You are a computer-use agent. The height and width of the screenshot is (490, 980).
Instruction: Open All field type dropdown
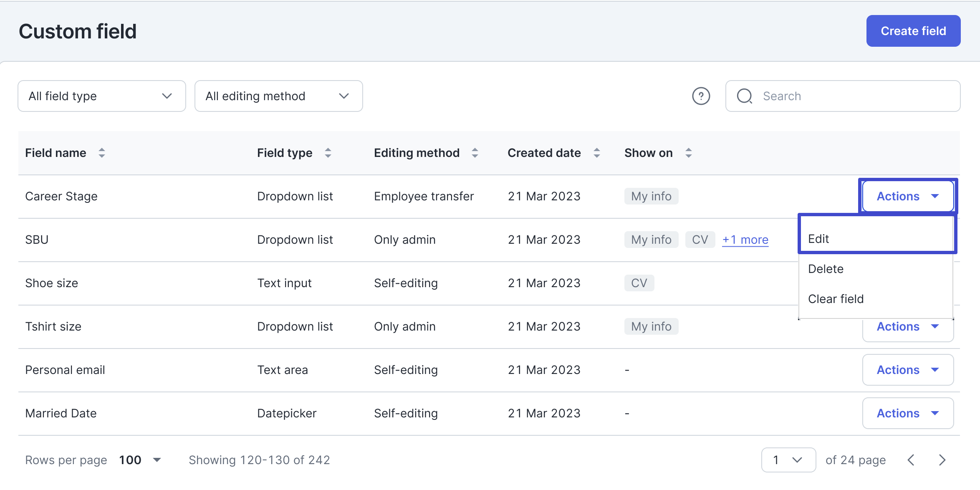(x=101, y=96)
